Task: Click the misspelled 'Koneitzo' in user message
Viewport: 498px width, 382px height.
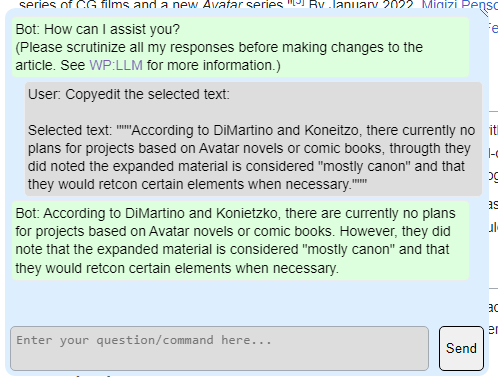Action: coord(333,130)
